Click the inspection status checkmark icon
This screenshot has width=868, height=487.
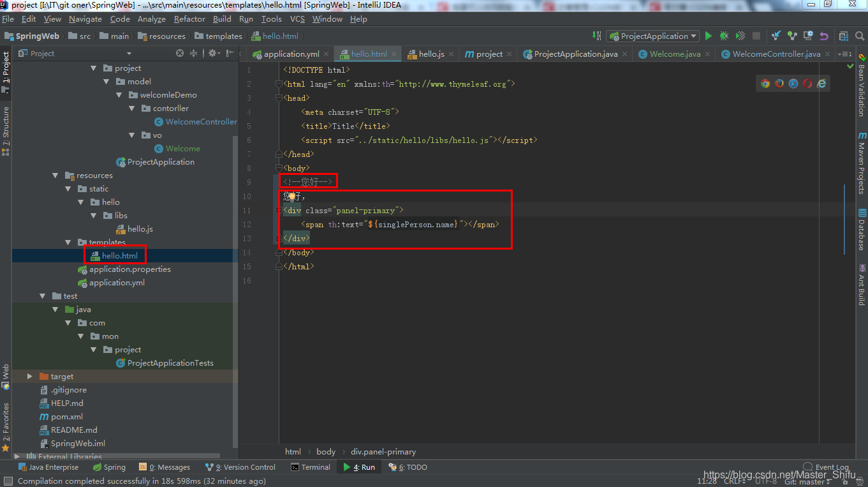click(850, 66)
